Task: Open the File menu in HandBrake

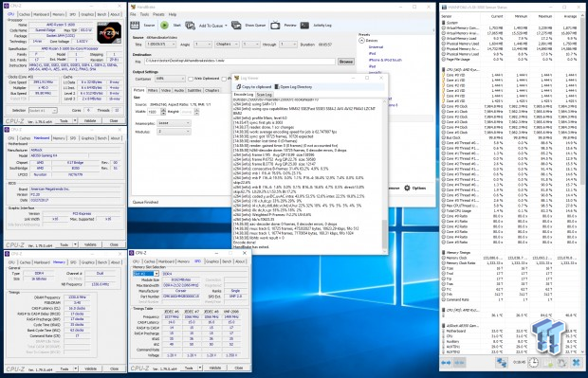Action: point(133,14)
